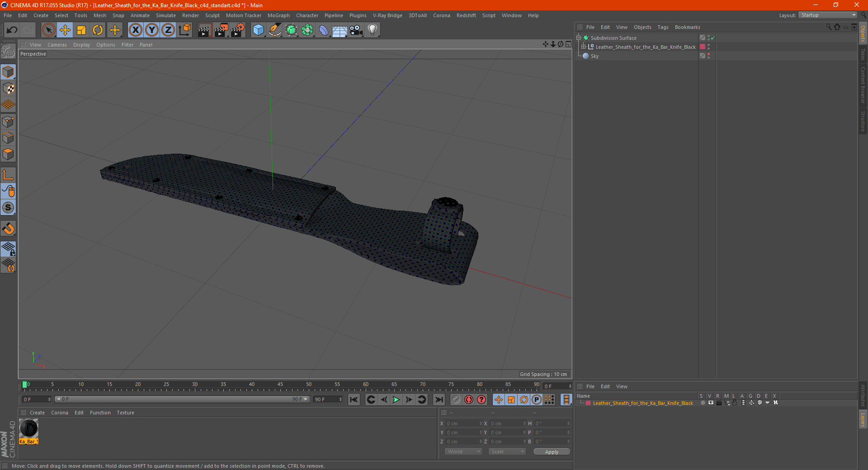
Task: Toggle Subdivision Surface enable checkmark
Action: [x=713, y=38]
